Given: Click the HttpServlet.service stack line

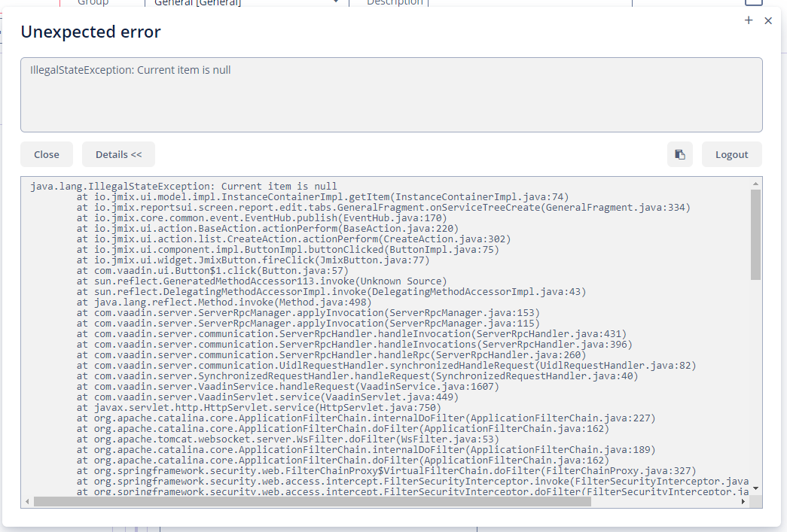Looking at the screenshot, I should pyautogui.click(x=259, y=408).
